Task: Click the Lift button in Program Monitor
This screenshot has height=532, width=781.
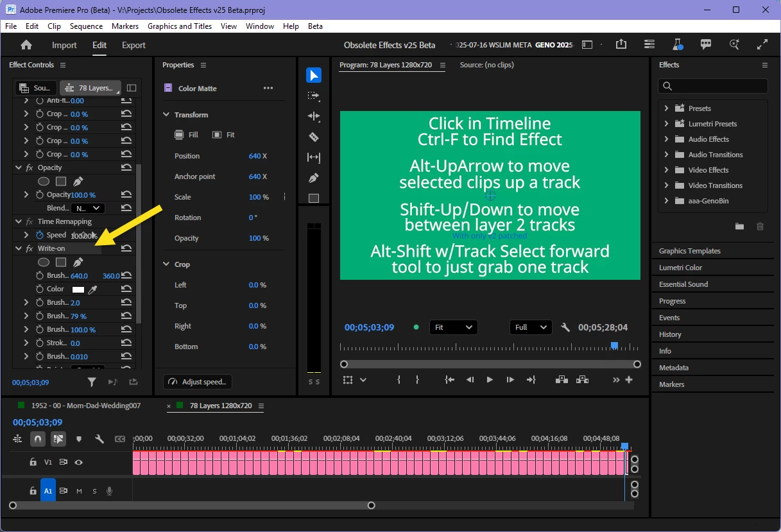Action: (x=562, y=380)
